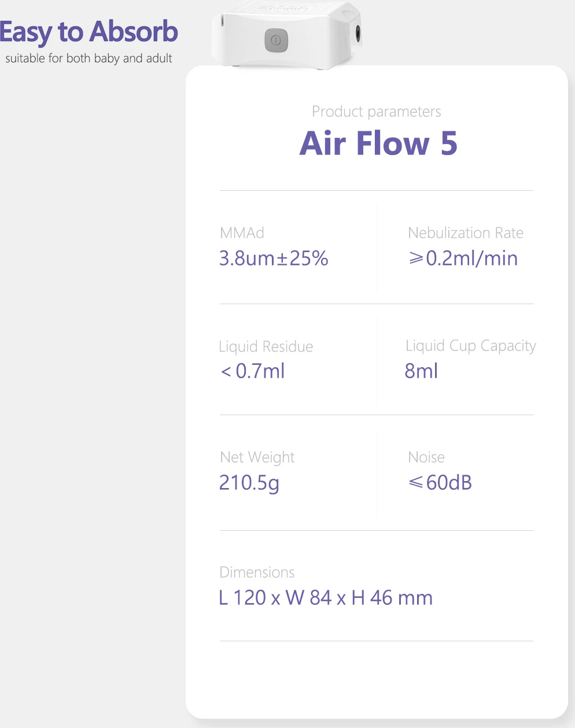Click the "Air Flow 5" product title
The width and height of the screenshot is (575, 728).
point(378,143)
